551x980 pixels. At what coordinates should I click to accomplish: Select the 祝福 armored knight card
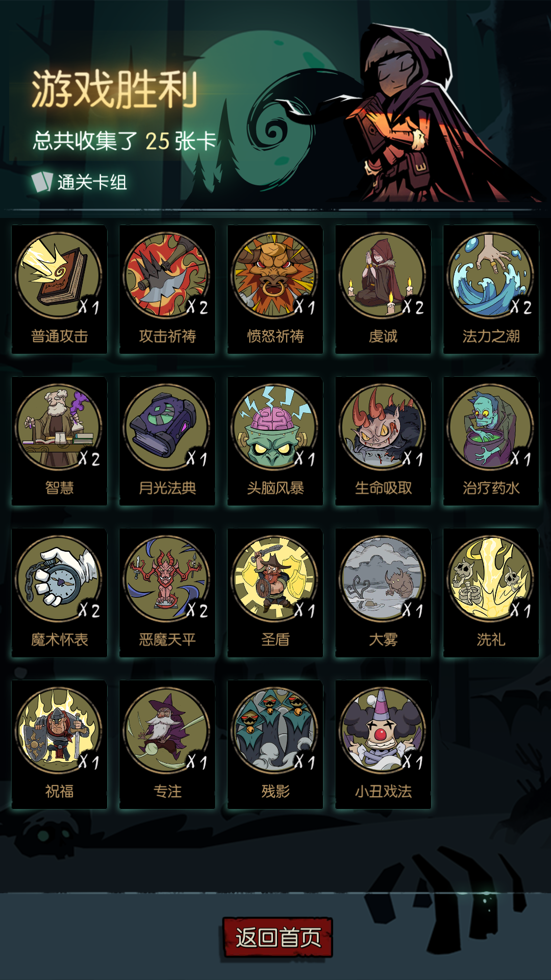click(x=59, y=744)
